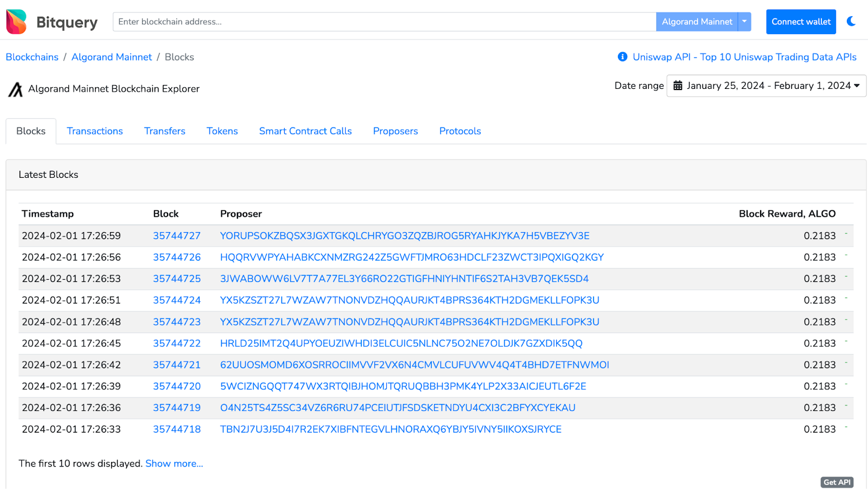Open block 35744719

click(177, 408)
